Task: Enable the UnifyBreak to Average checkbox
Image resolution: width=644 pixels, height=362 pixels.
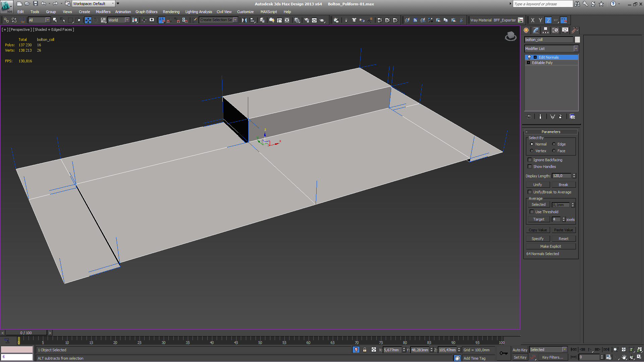Action: (x=529, y=192)
